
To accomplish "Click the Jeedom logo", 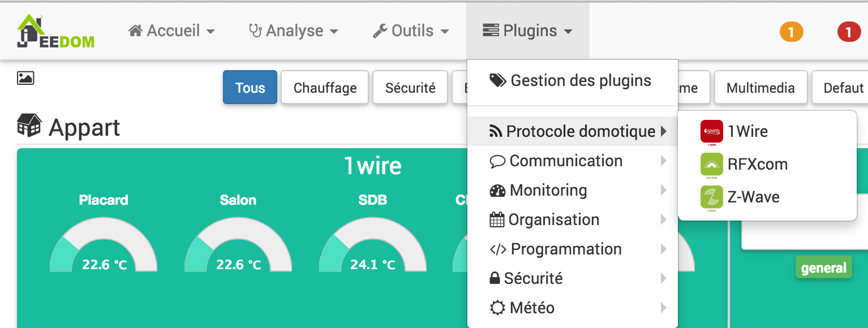I will point(55,32).
